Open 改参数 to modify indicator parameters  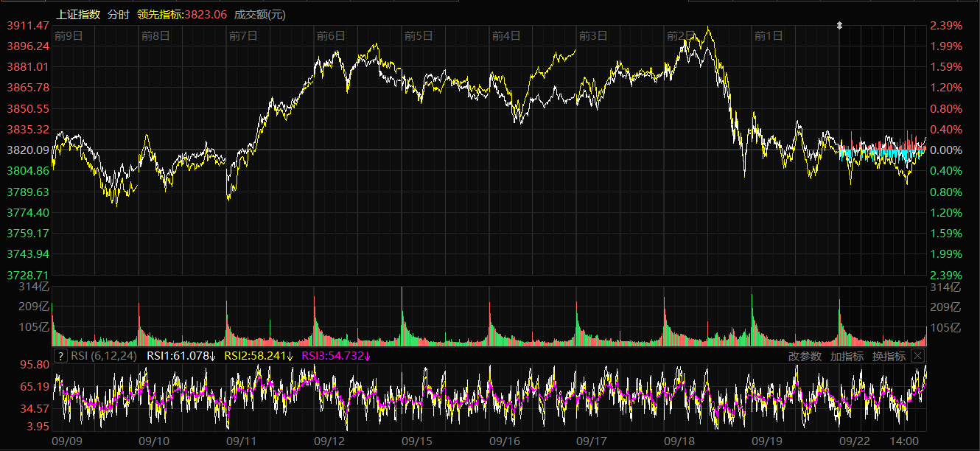(805, 356)
